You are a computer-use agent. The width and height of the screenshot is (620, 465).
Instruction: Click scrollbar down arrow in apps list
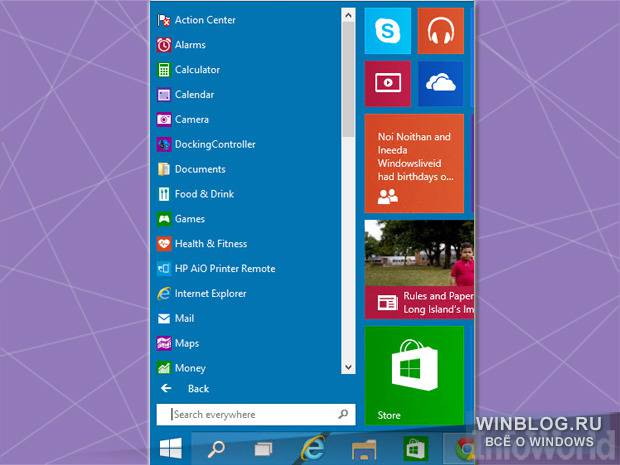tap(348, 367)
